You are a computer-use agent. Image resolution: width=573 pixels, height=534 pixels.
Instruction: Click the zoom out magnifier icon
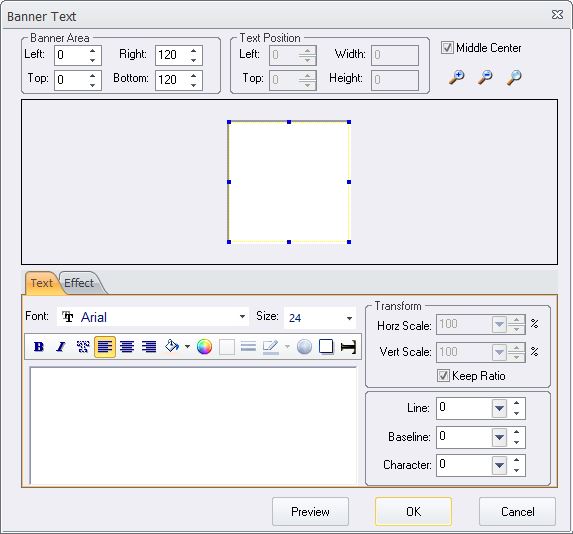tap(485, 77)
